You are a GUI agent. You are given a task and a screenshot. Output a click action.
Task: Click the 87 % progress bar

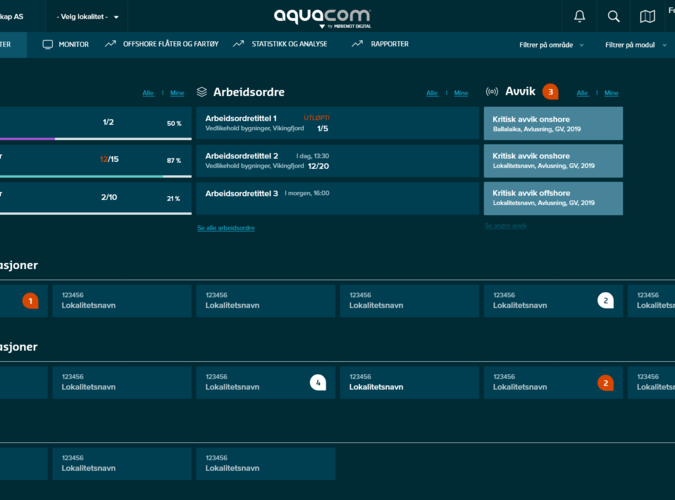tap(96, 176)
